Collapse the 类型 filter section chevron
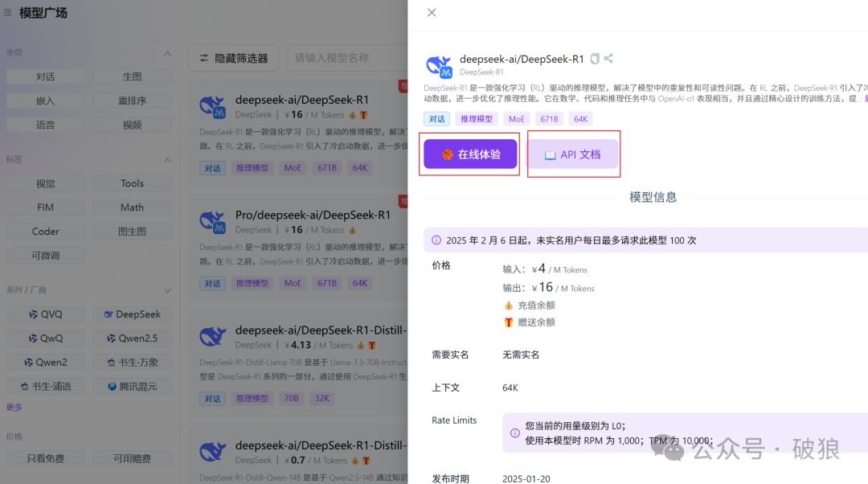Image resolution: width=868 pixels, height=484 pixels. tap(167, 53)
